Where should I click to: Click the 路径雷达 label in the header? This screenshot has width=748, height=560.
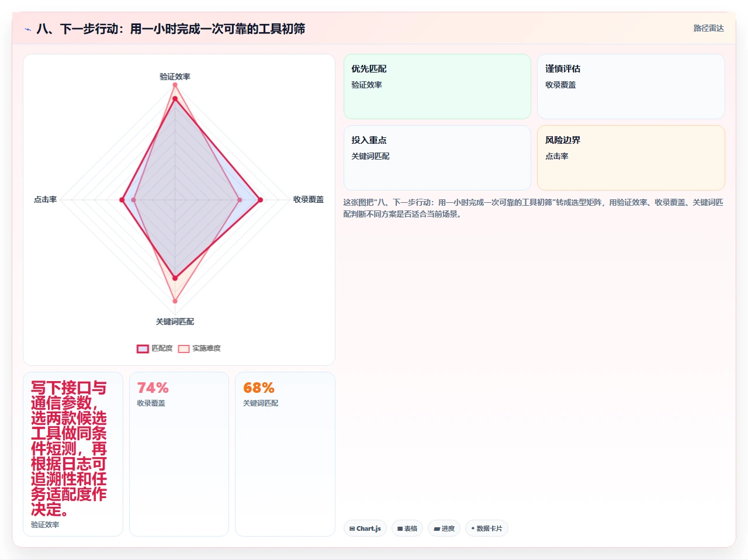[x=708, y=28]
